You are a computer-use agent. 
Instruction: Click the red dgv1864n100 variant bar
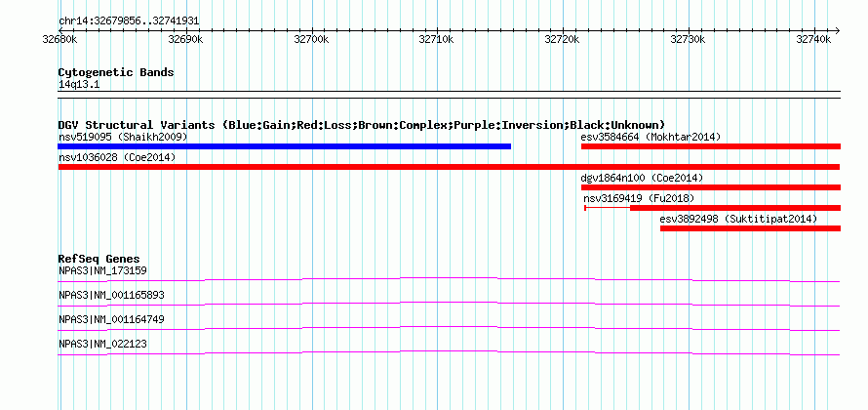click(711, 187)
